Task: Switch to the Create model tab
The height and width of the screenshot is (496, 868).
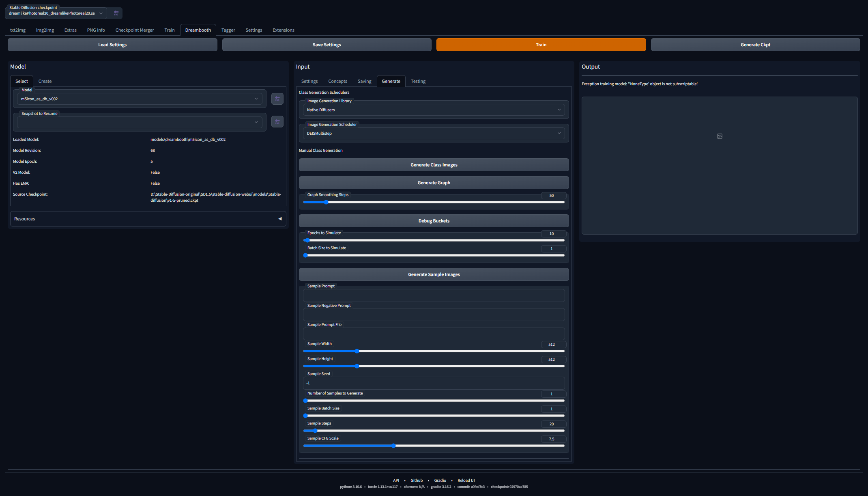Action: pyautogui.click(x=45, y=81)
